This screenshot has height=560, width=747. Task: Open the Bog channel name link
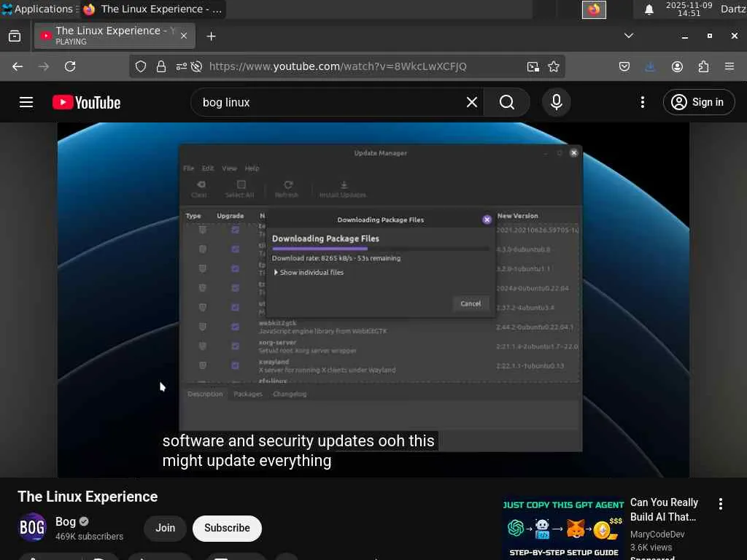65,522
